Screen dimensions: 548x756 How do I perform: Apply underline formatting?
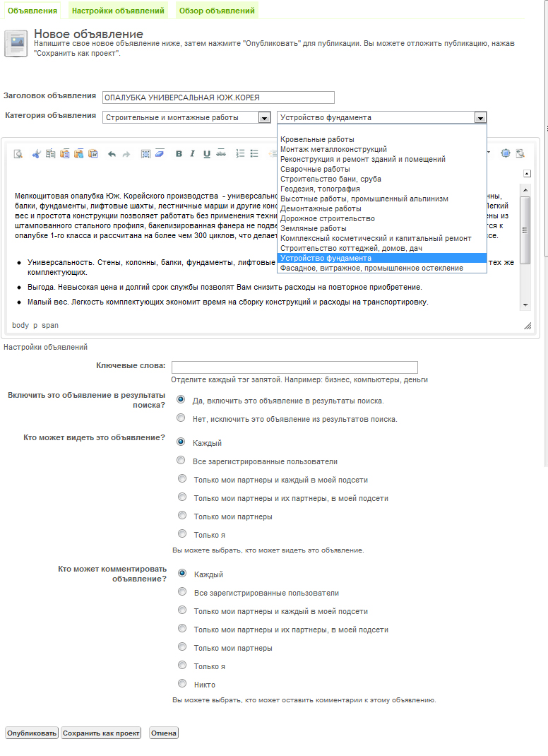coord(207,154)
